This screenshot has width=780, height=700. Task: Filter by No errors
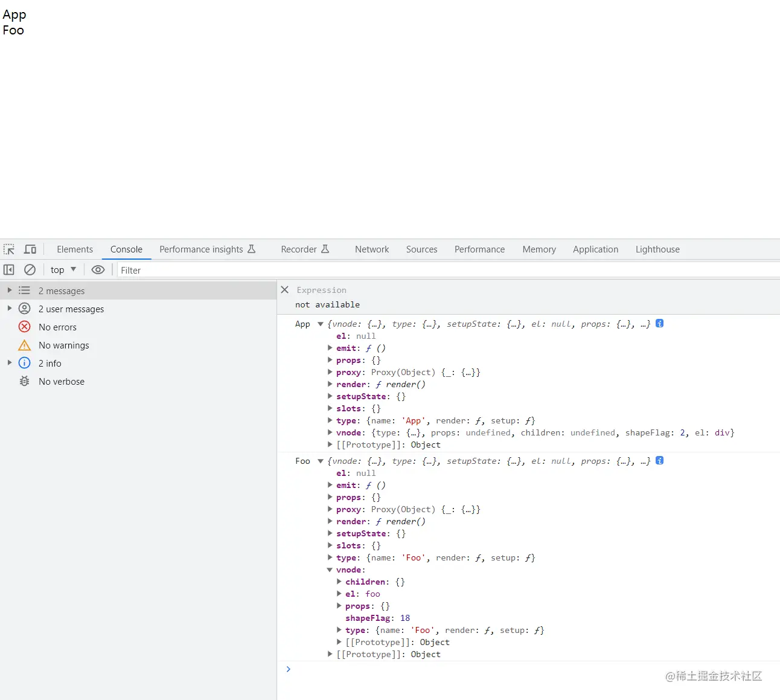point(57,327)
